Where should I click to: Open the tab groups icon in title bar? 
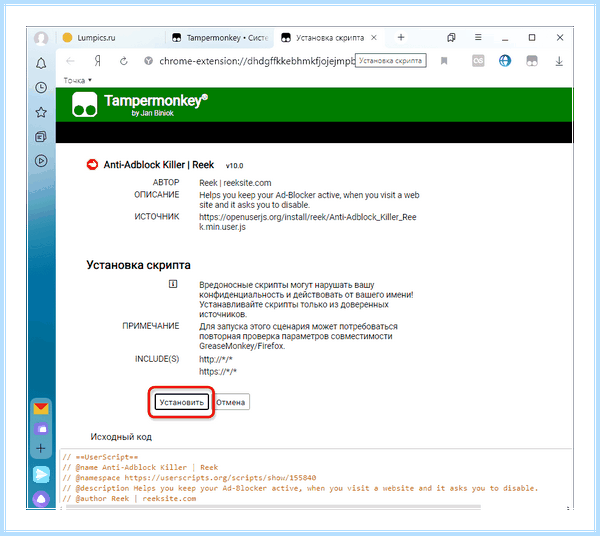(x=451, y=37)
